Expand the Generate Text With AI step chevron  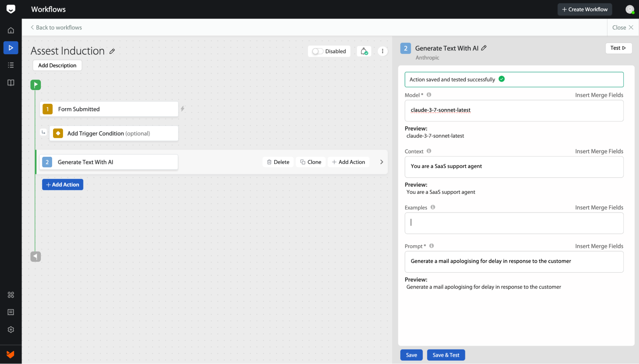coord(381,162)
